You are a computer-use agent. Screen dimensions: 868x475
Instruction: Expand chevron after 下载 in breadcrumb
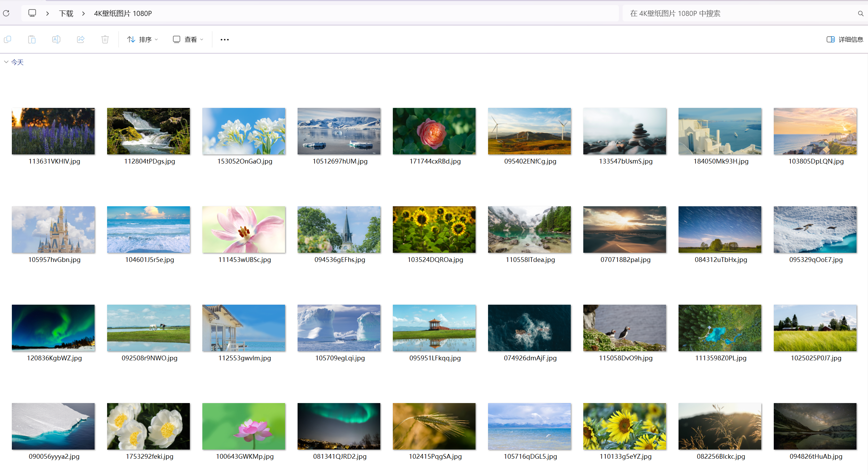click(83, 14)
